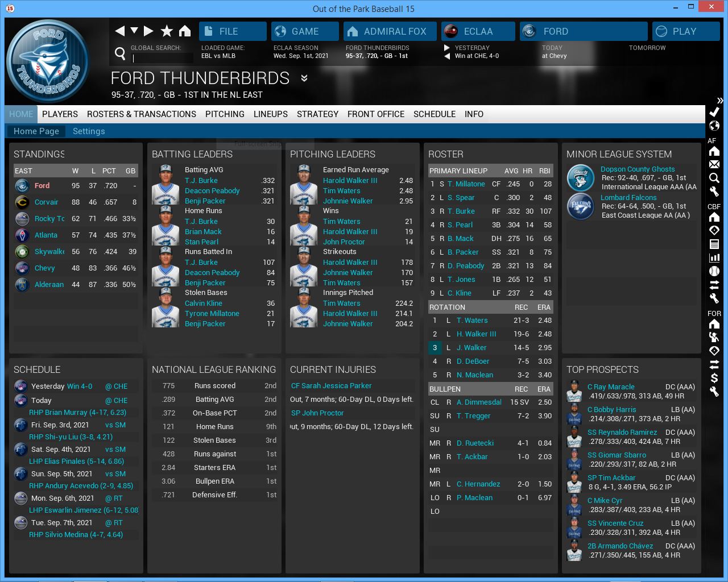Image resolution: width=728 pixels, height=582 pixels.
Task: Expand the double chevron beside Ford Thunderbirds title
Action: pos(304,78)
